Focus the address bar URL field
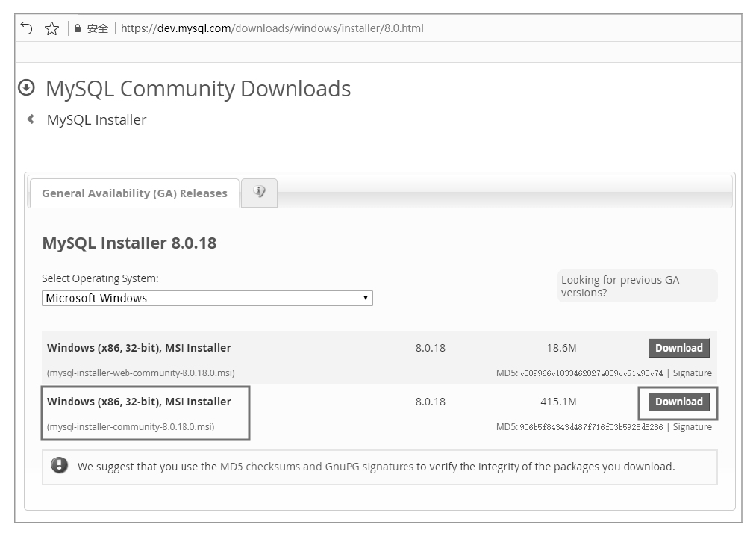 point(272,28)
